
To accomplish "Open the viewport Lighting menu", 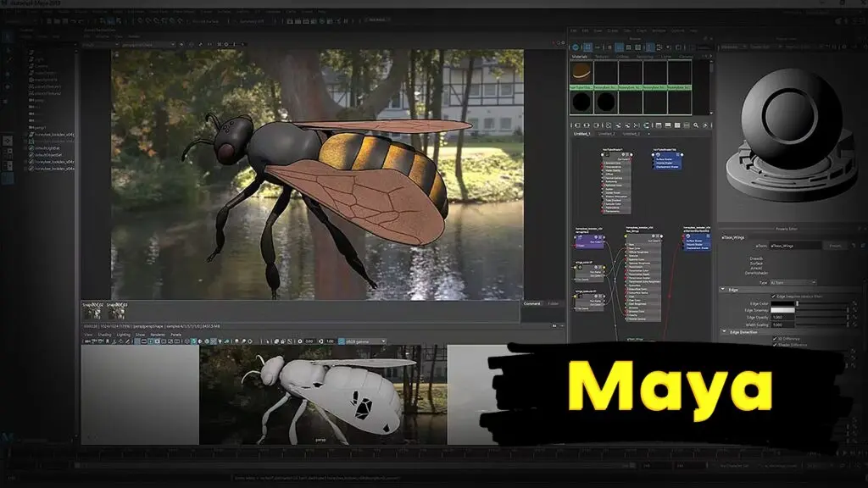I will click(123, 335).
